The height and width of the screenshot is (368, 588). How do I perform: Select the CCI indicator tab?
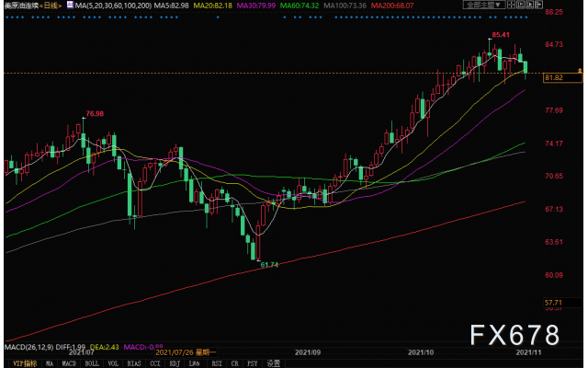click(x=155, y=363)
